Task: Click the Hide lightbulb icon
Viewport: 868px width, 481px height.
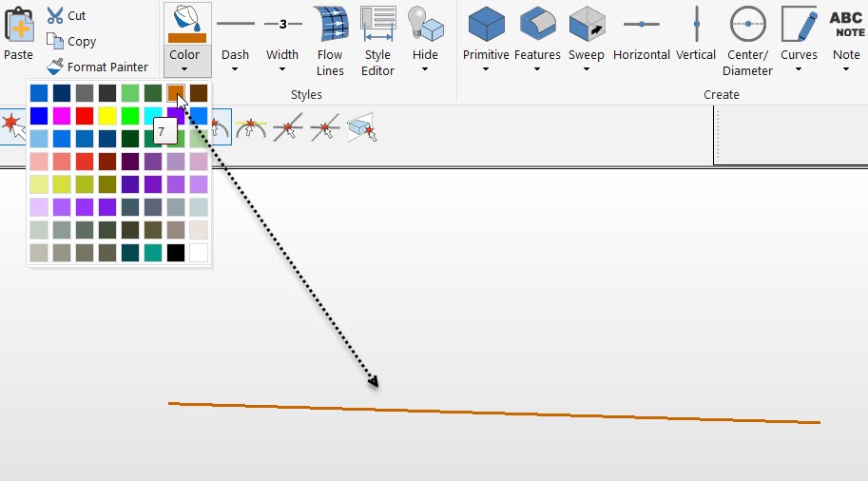Action: click(425, 24)
